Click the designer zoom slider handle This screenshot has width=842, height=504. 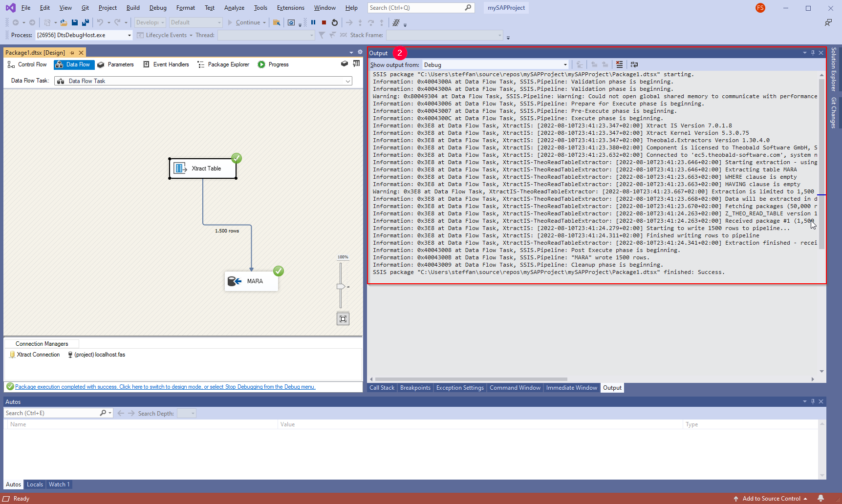point(341,287)
